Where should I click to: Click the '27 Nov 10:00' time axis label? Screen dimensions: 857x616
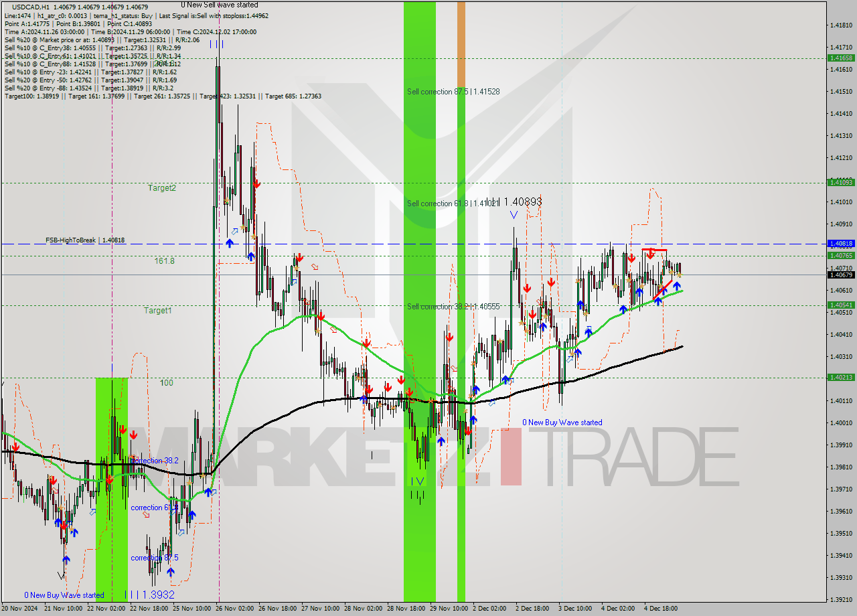pos(321,609)
